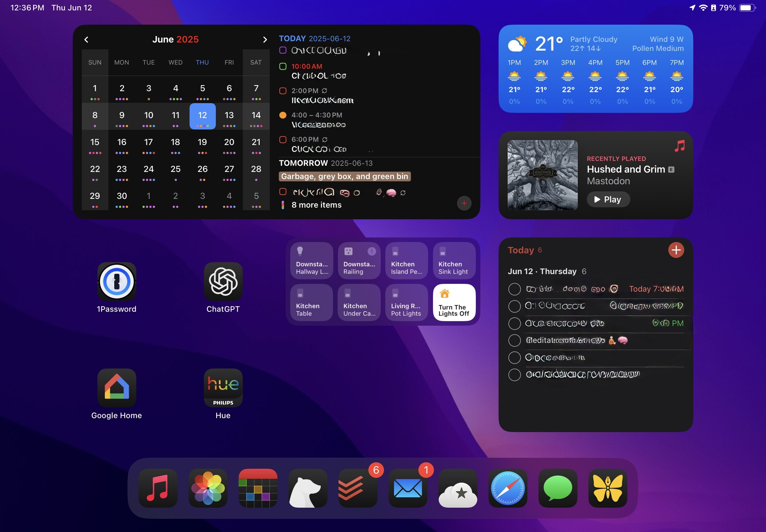Open the 4:00 – 4:30 PM event
This screenshot has width=766, height=532.
click(317, 120)
